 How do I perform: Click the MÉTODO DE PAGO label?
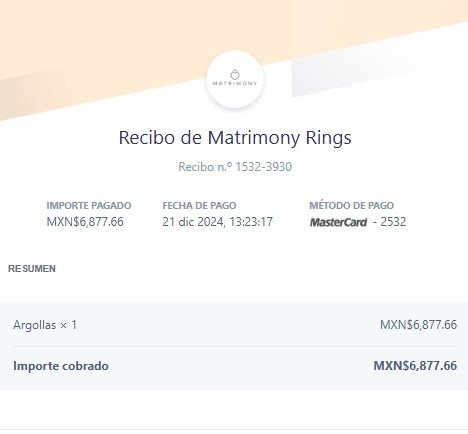(x=352, y=205)
